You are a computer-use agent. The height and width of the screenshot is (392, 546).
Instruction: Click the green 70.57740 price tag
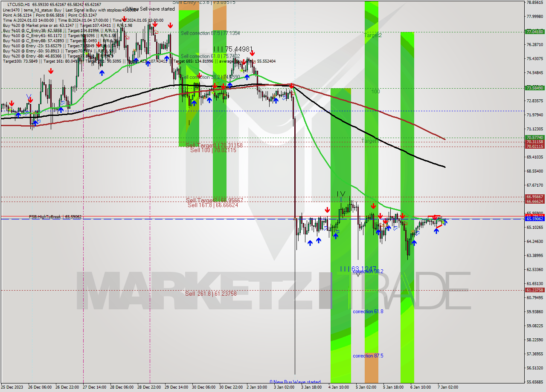tap(535, 137)
